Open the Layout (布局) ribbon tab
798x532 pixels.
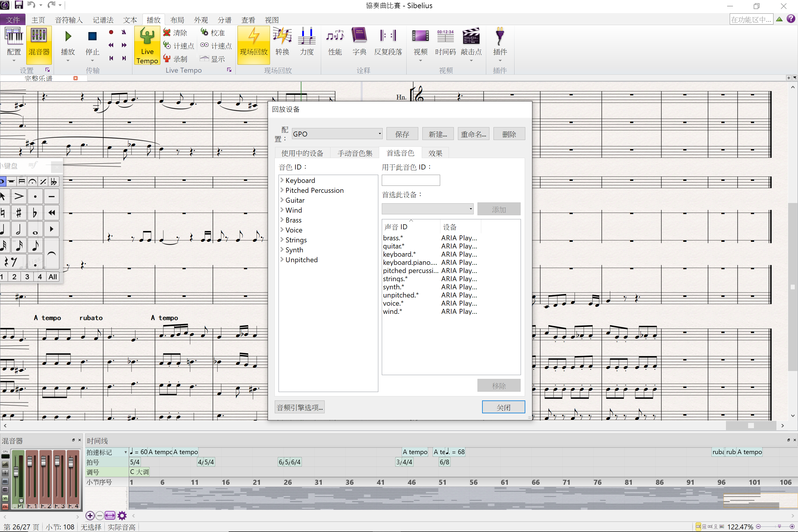177,20
